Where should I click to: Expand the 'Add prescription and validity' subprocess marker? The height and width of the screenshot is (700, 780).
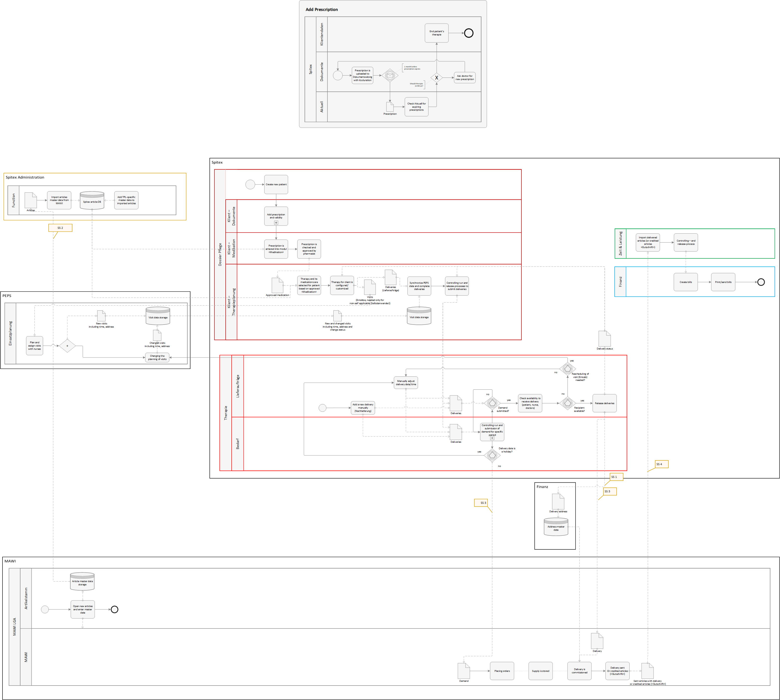(276, 223)
